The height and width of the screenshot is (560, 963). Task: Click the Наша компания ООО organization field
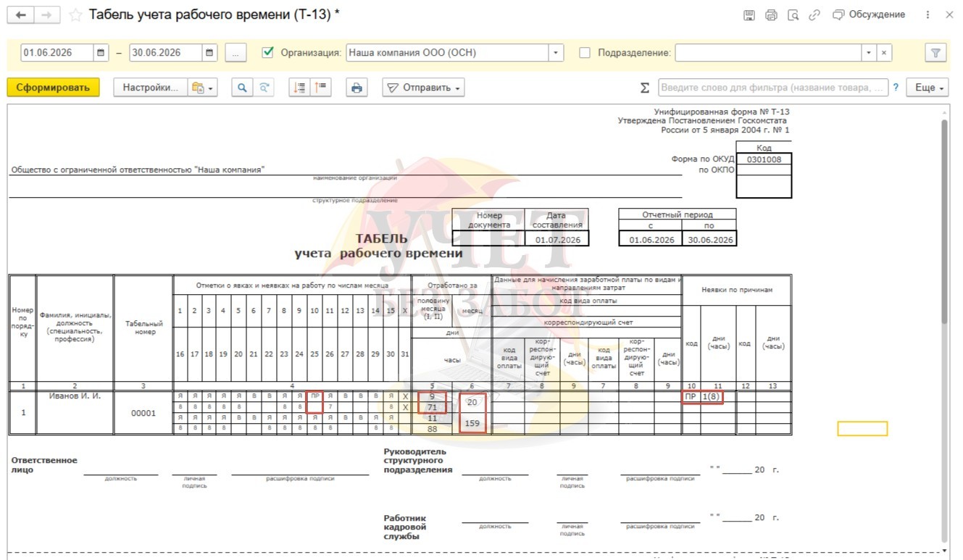[447, 52]
